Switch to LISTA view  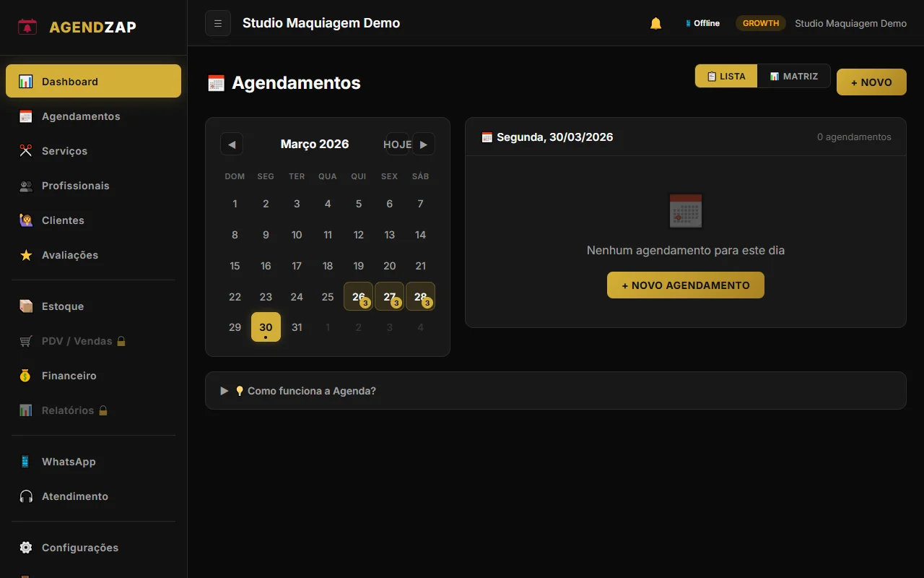726,76
